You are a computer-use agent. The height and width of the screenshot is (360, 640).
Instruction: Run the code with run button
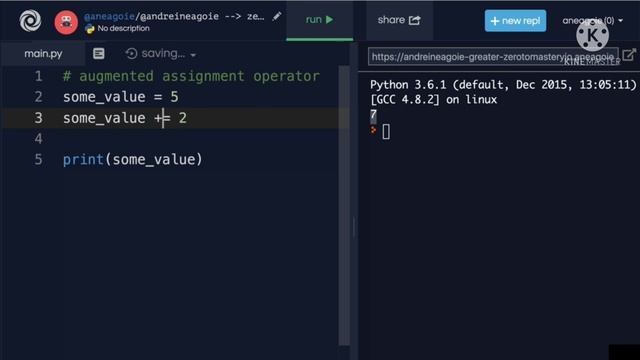pos(320,20)
